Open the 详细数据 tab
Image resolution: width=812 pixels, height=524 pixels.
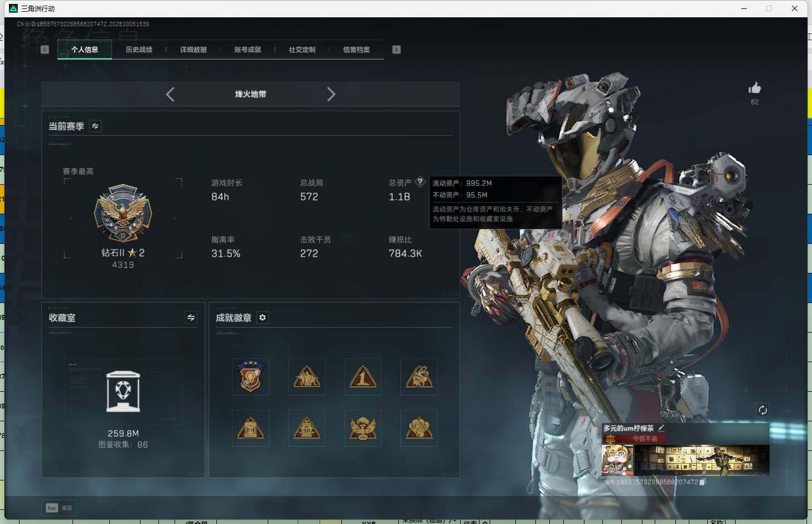(194, 50)
